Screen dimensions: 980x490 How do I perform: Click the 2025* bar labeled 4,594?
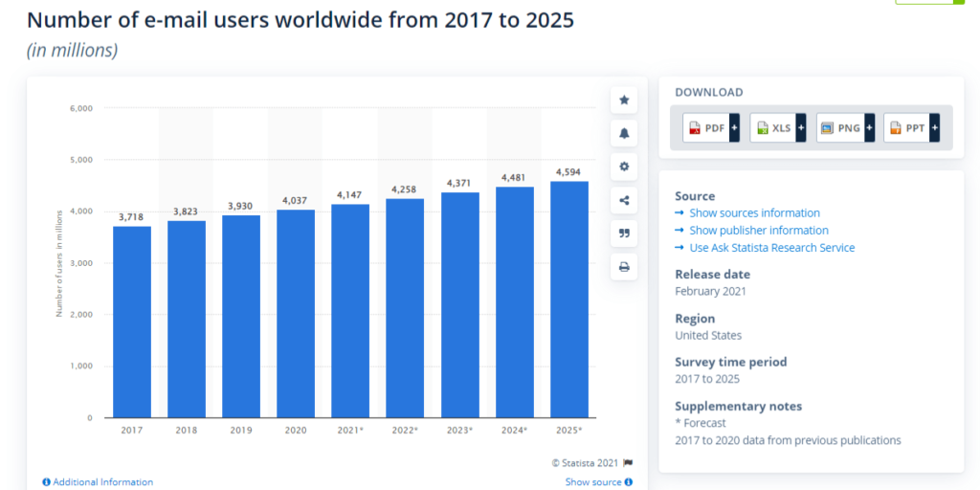tap(569, 300)
